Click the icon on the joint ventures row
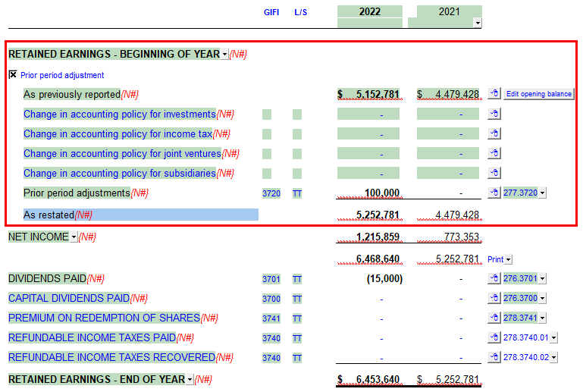 pos(494,153)
